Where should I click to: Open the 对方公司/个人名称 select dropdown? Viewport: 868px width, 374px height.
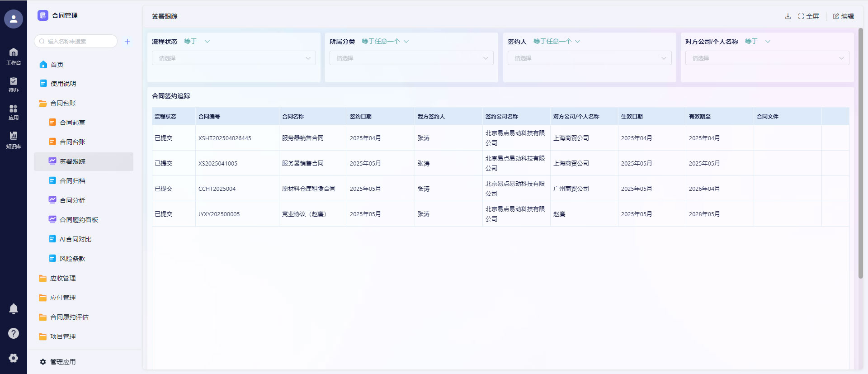pos(767,58)
